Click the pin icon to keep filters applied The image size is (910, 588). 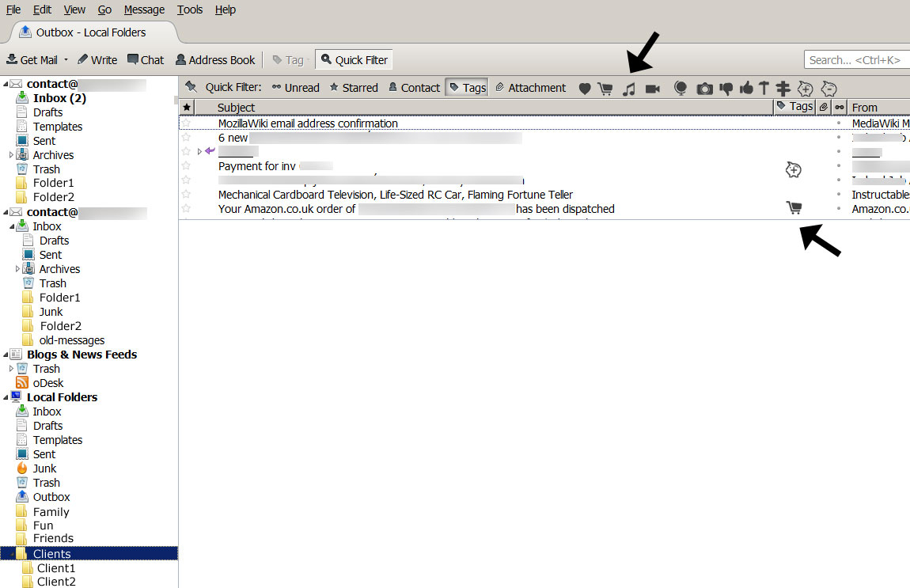191,87
